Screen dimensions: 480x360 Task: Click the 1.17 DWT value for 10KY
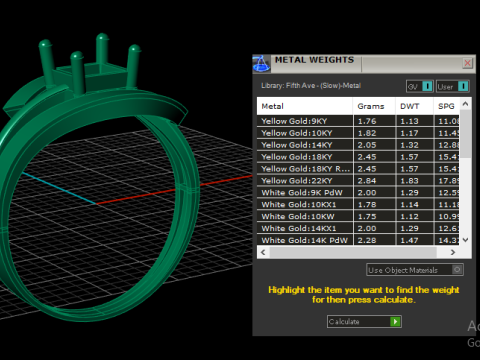(409, 133)
